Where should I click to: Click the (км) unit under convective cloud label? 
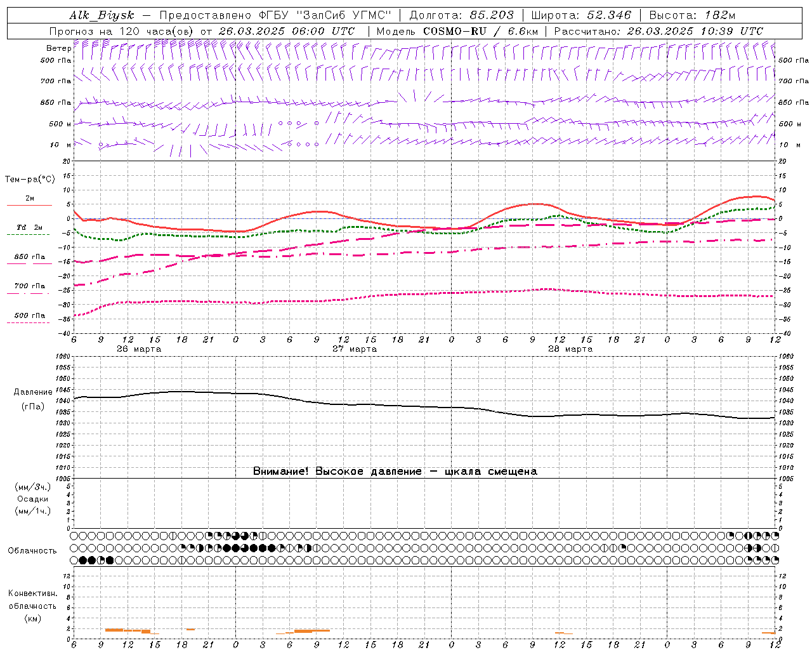pos(33,618)
